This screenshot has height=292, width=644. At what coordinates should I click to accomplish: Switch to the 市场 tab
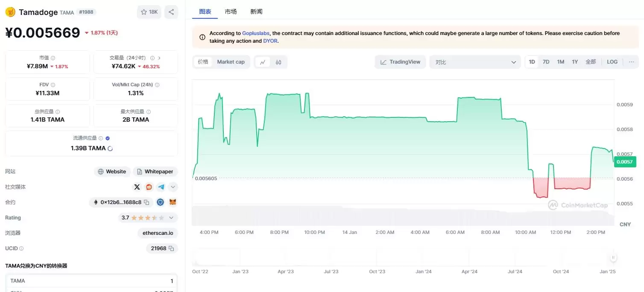click(x=231, y=12)
